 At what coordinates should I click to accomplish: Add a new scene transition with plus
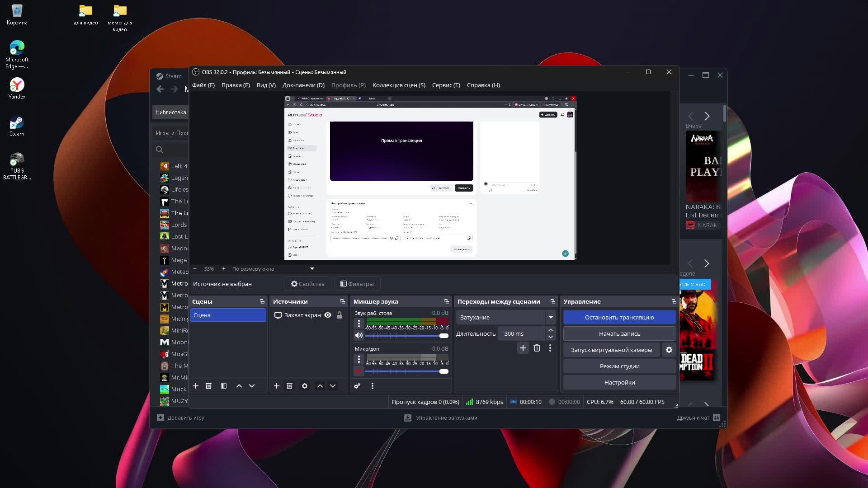[523, 348]
